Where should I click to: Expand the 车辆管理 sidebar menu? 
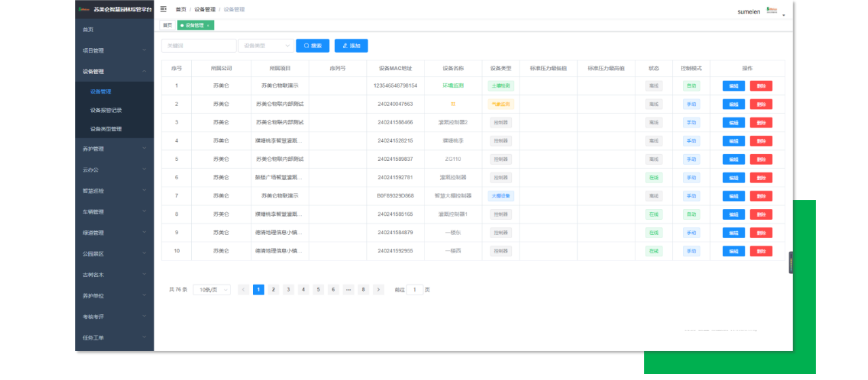tap(114, 212)
